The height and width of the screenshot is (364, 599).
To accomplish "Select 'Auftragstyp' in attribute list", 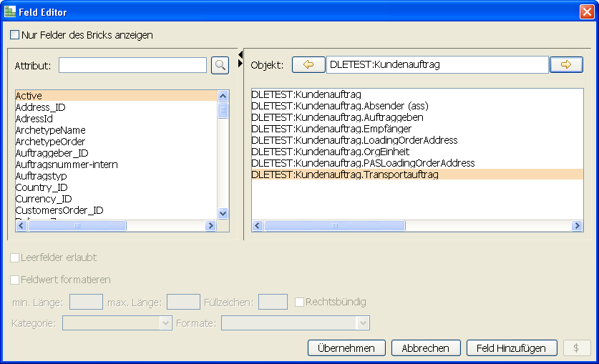I will 42,176.
